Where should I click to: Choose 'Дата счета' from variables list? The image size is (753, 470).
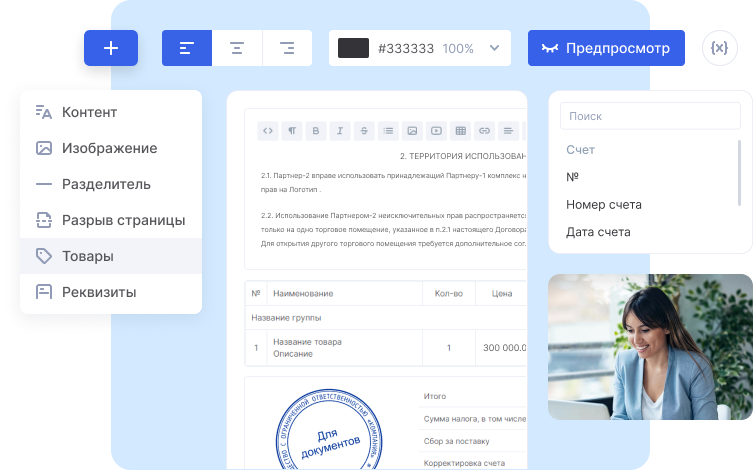(x=598, y=232)
